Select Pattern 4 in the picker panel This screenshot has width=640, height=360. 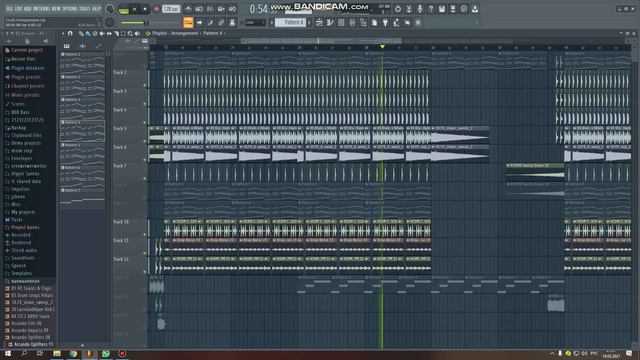click(82, 131)
